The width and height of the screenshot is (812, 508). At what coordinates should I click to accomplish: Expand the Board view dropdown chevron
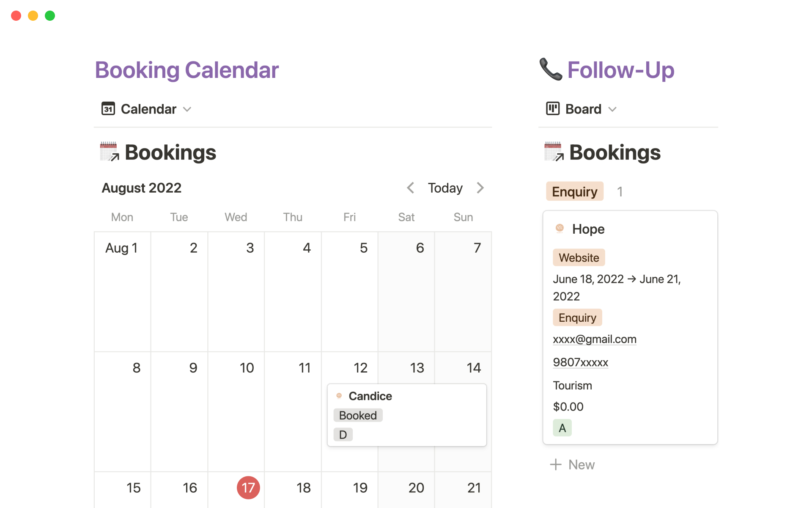click(x=612, y=109)
